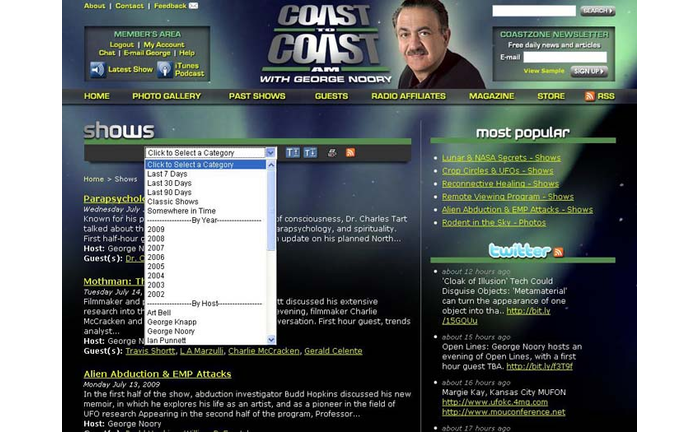Choose host George Knapp in dropdown
Viewport: 698px width, 432px height.
[172, 322]
